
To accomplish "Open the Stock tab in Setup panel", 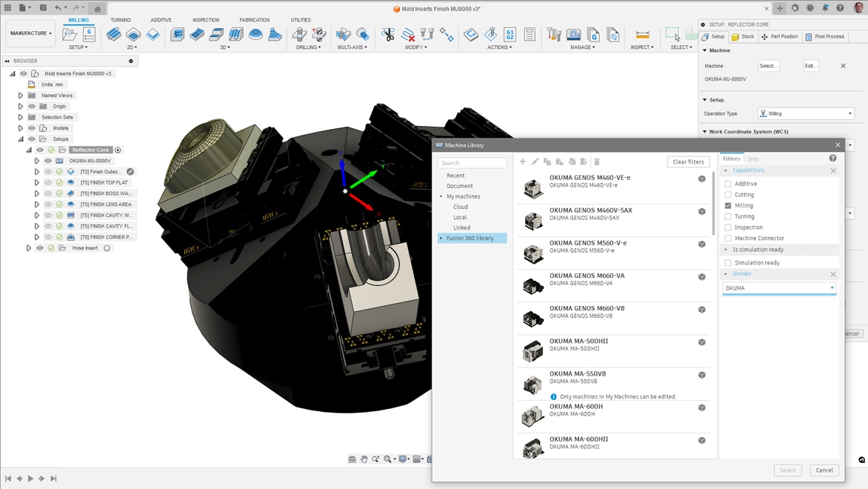I will coord(743,36).
